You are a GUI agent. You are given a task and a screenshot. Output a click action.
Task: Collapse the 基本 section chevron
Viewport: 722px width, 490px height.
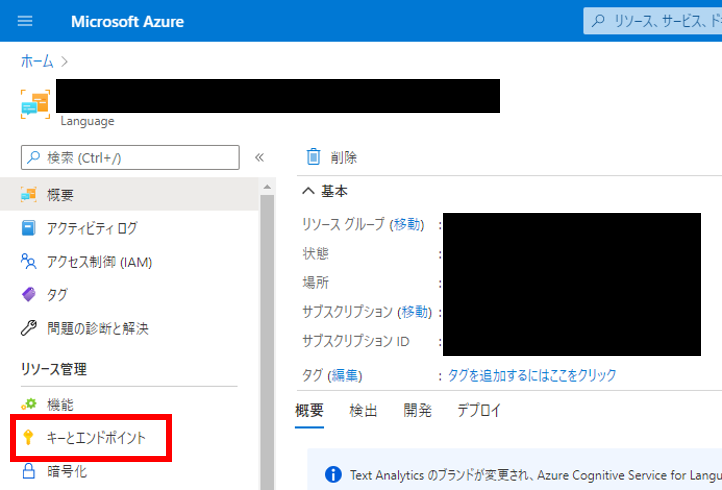(x=308, y=191)
